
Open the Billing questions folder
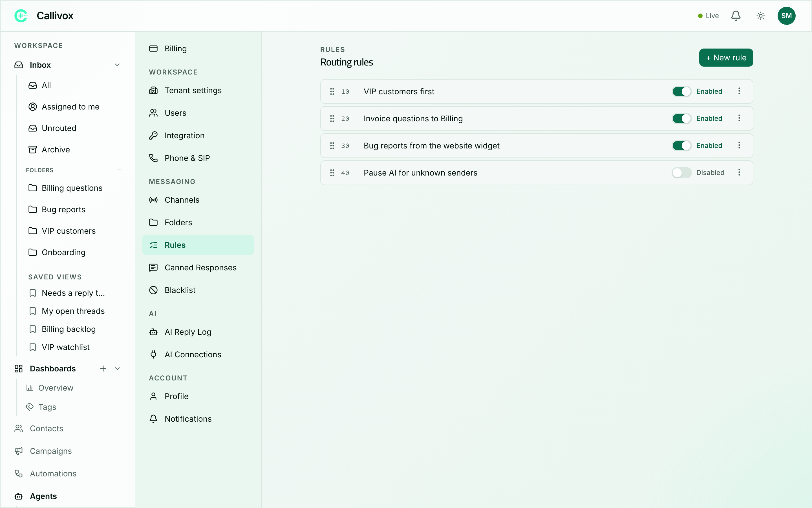point(74,188)
